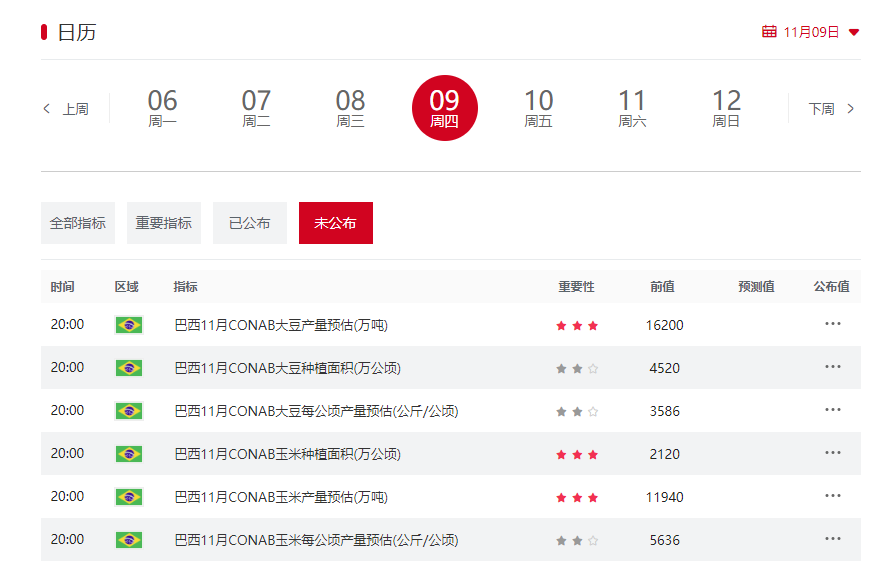
Task: Click Brazil flag in 大豆种植面积 row
Action: [129, 368]
